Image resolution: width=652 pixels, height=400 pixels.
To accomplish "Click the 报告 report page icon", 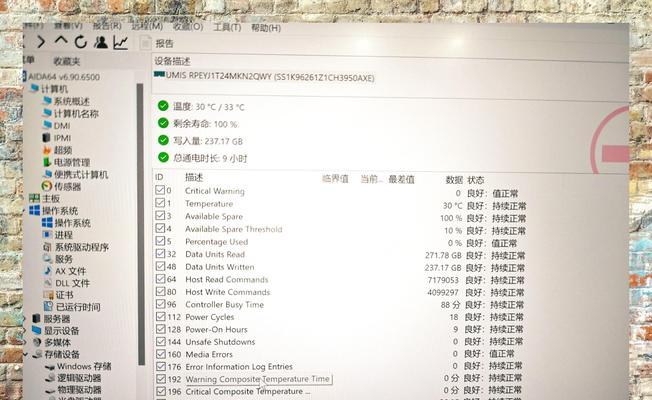I will tap(146, 43).
